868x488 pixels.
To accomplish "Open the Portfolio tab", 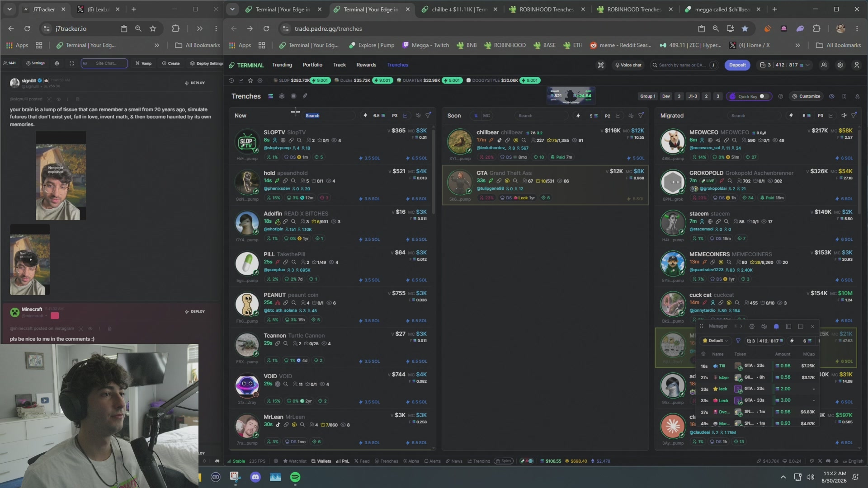I will point(312,65).
